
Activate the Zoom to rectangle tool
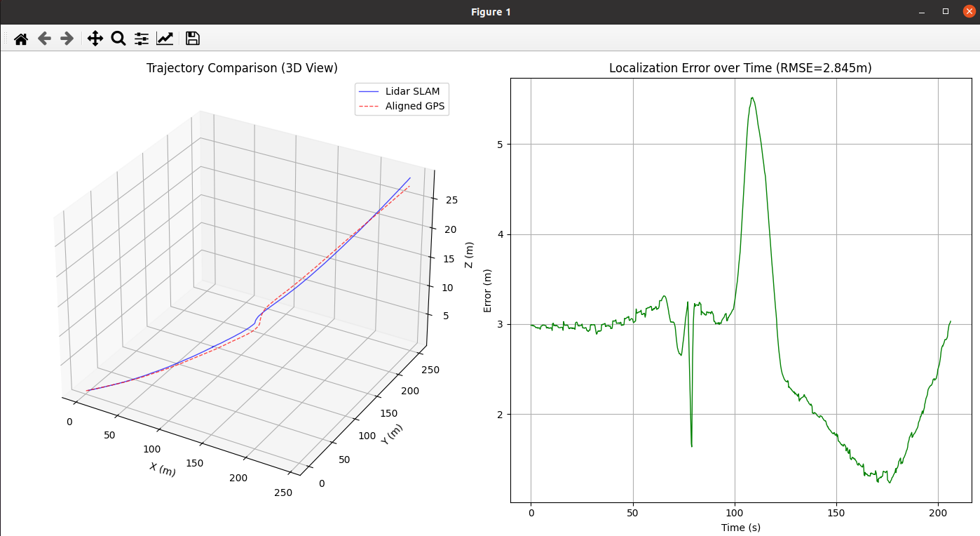click(x=118, y=39)
